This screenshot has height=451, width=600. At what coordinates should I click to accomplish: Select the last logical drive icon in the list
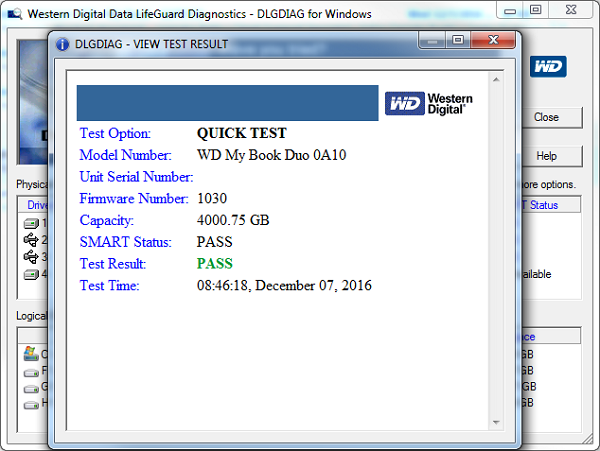coord(31,402)
